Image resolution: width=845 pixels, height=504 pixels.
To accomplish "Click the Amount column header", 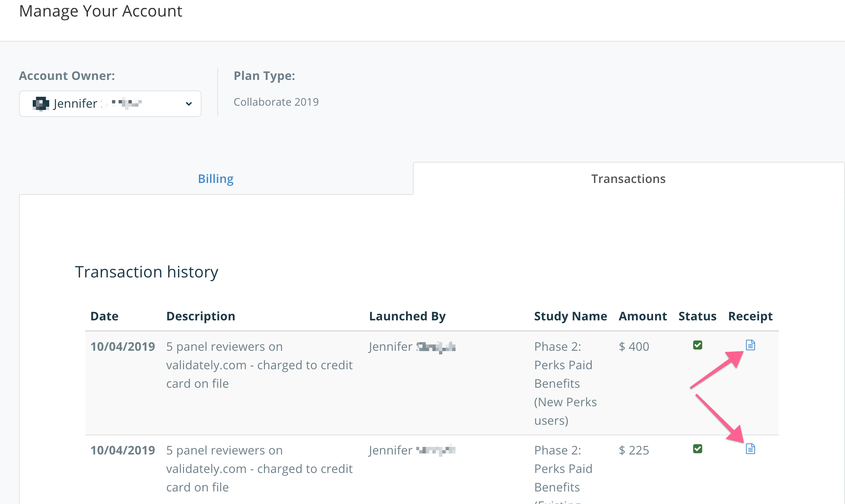I will coord(643,316).
